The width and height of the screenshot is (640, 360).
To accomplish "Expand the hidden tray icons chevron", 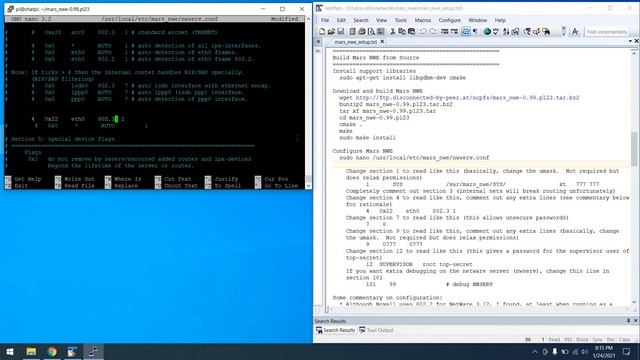I will (x=535, y=351).
